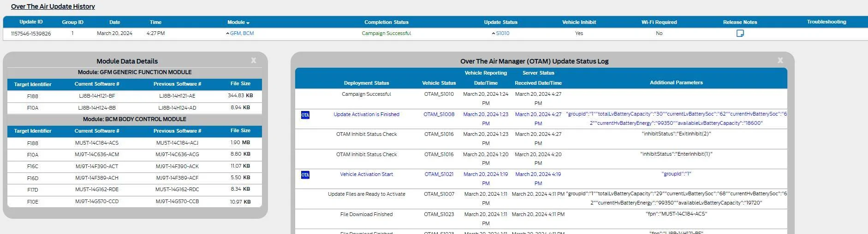Click the Update Status column header
This screenshot has width=868, height=234.
pos(500,22)
